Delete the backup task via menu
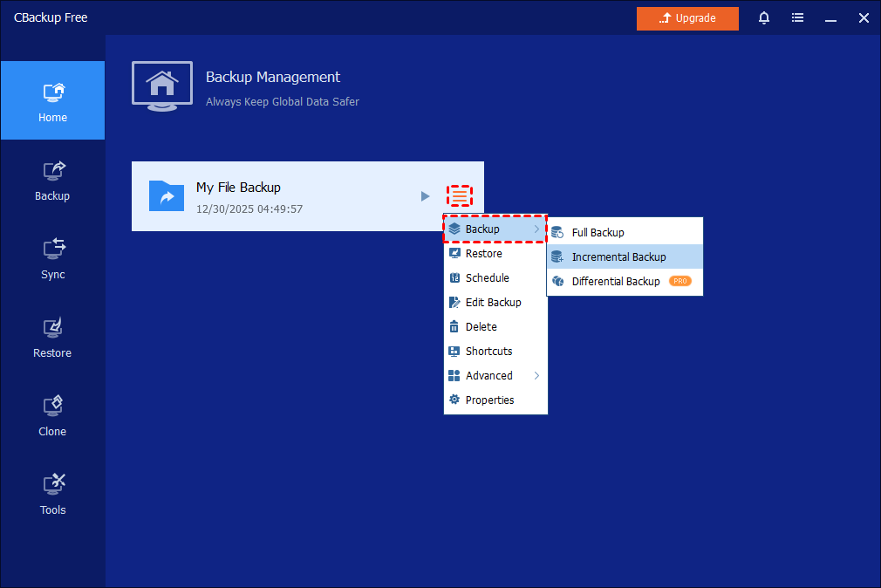Image resolution: width=881 pixels, height=588 pixels. (481, 326)
